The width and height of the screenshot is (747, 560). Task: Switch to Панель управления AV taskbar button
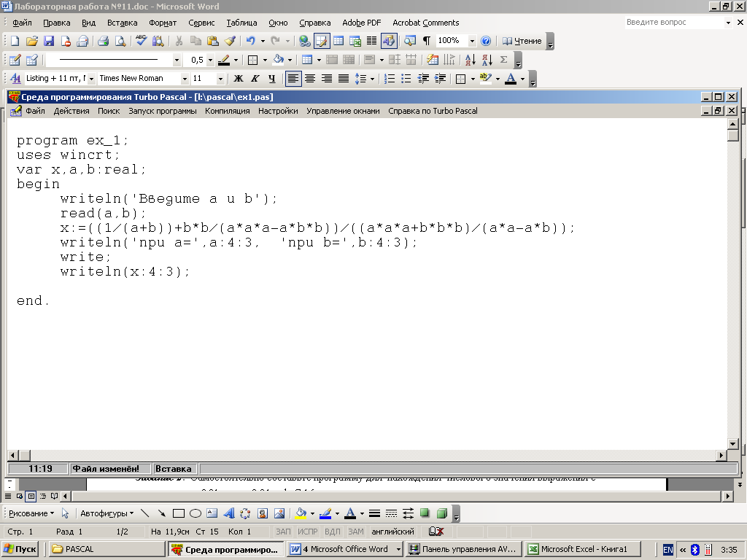click(463, 549)
